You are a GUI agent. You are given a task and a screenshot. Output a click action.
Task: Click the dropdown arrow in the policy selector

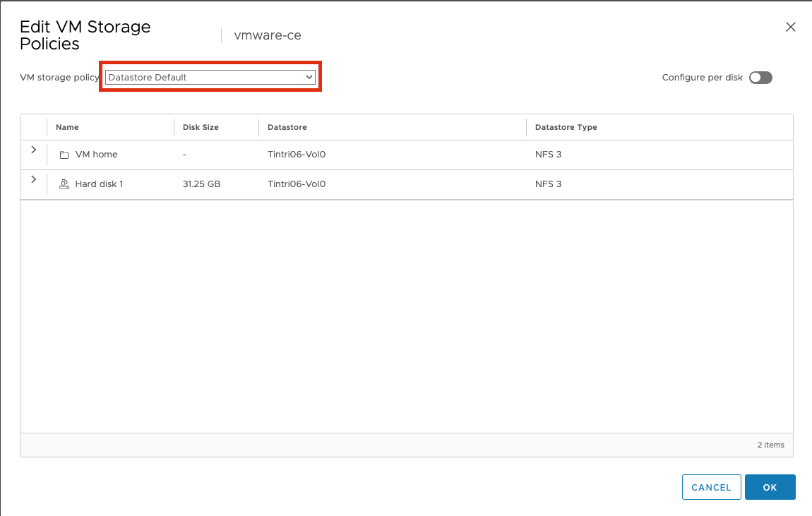point(309,77)
